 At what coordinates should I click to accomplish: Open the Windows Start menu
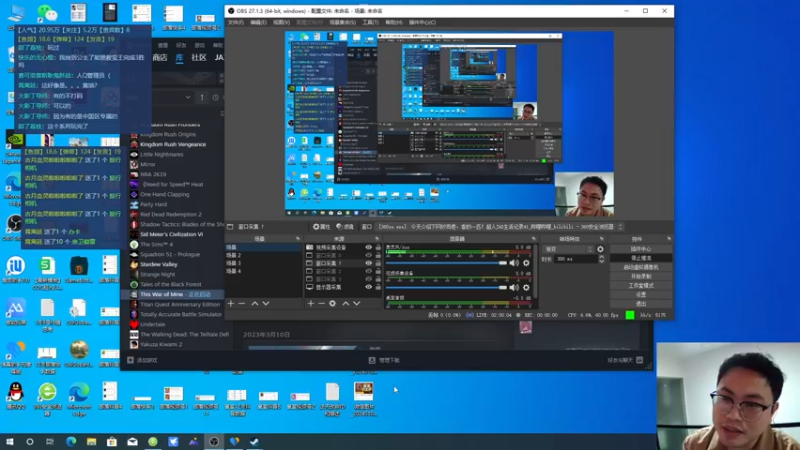click(x=10, y=441)
